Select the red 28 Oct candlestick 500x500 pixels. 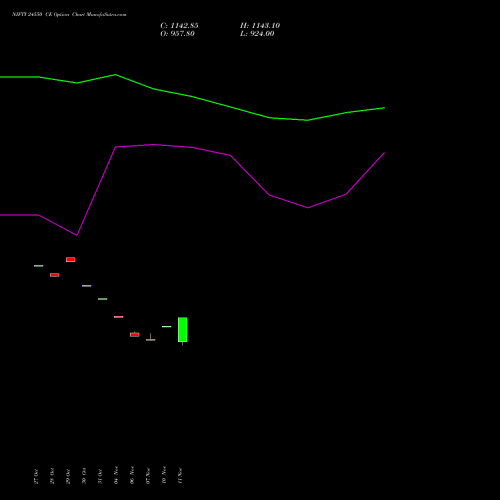[55, 275]
